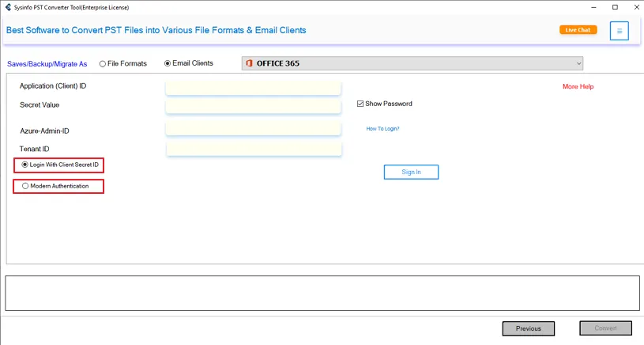Toggle the Show Password checkbox
644x345 pixels.
[360, 104]
